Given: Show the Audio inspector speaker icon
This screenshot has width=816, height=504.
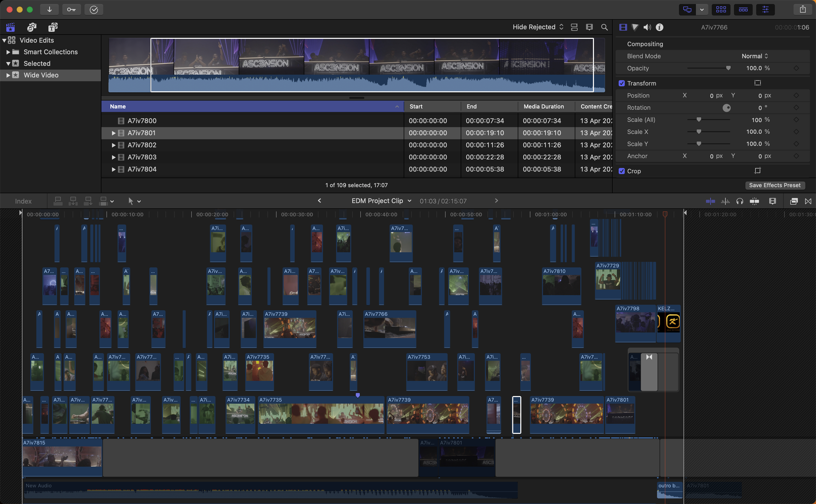Looking at the screenshot, I should tap(647, 27).
